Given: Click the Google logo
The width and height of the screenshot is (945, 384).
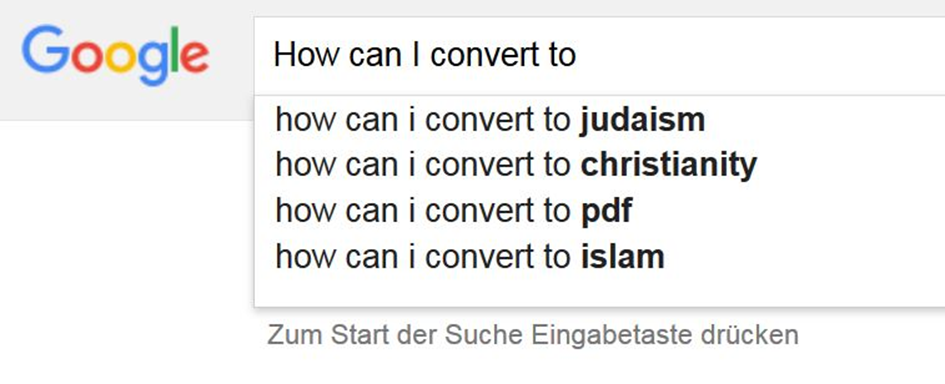Looking at the screenshot, I should tap(116, 55).
